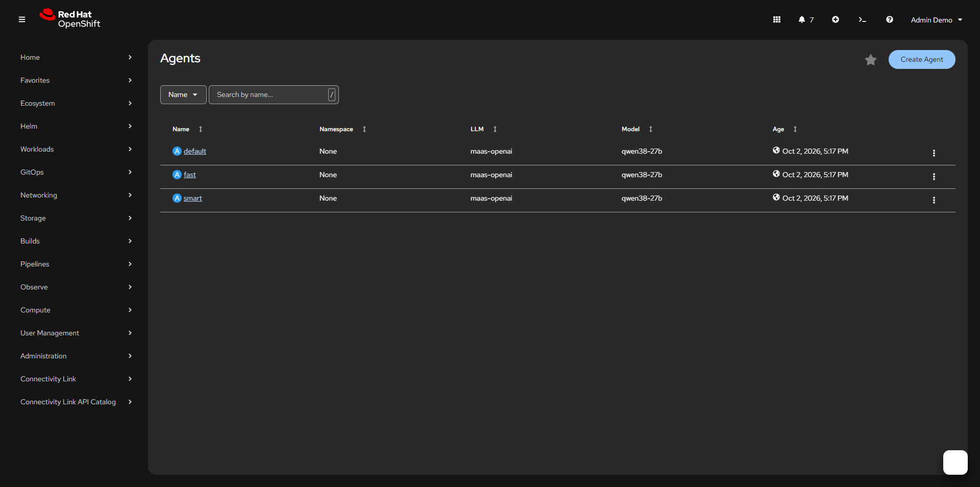Expand the Builds navigation section
The height and width of the screenshot is (487, 980).
[76, 241]
